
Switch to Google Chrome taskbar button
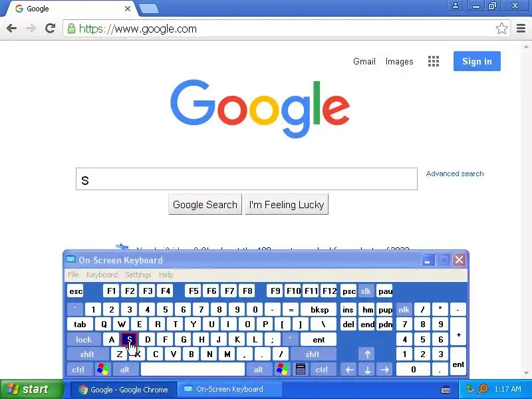click(x=124, y=390)
